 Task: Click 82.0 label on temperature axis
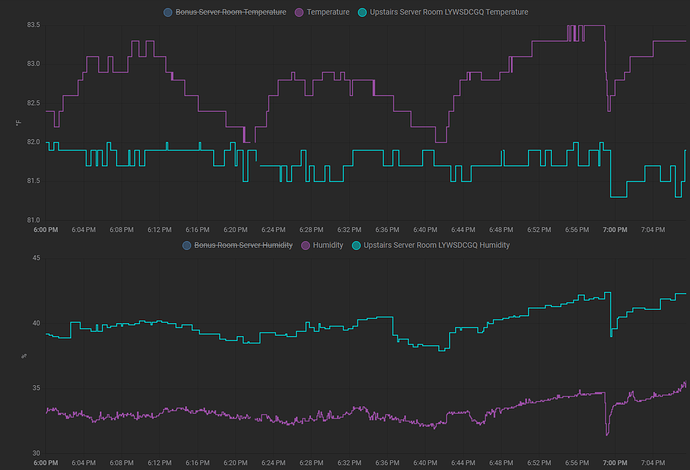tap(33, 142)
